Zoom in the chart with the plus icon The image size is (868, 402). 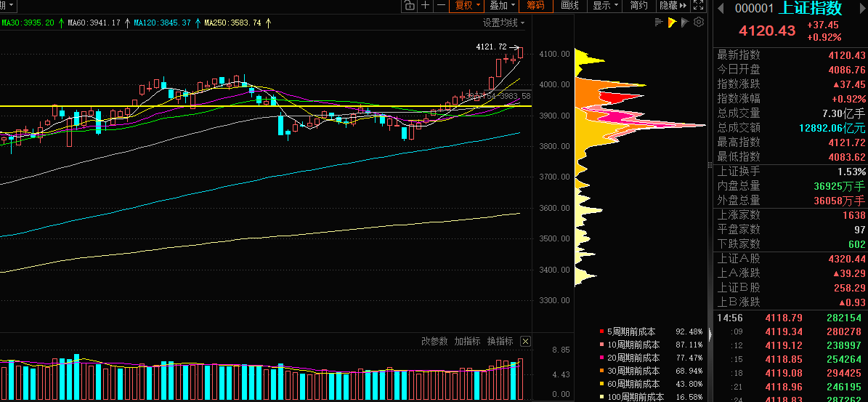(x=425, y=6)
